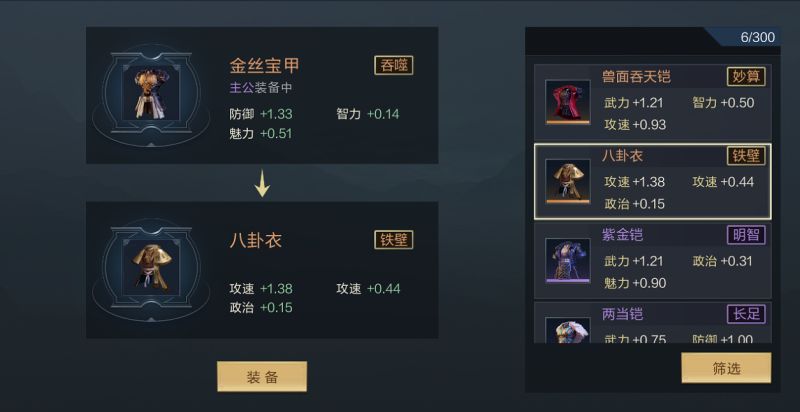This screenshot has width=800, height=412.
Task: Click the 装备 equip button
Action: click(262, 377)
